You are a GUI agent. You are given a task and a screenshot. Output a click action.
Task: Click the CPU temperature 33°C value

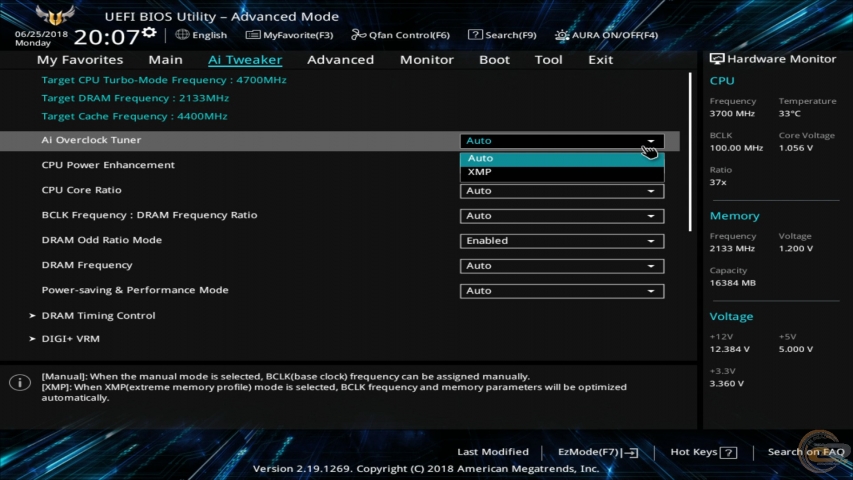click(x=789, y=114)
